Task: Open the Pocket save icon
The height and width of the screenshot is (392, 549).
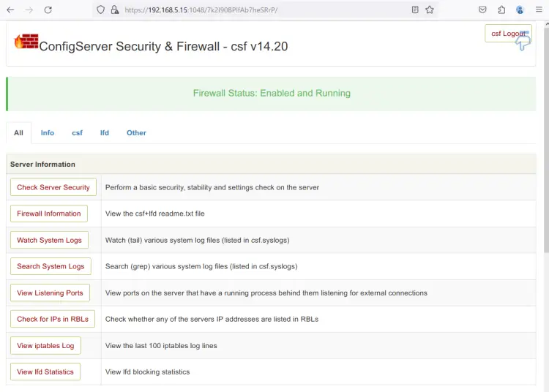Action: coord(482,10)
